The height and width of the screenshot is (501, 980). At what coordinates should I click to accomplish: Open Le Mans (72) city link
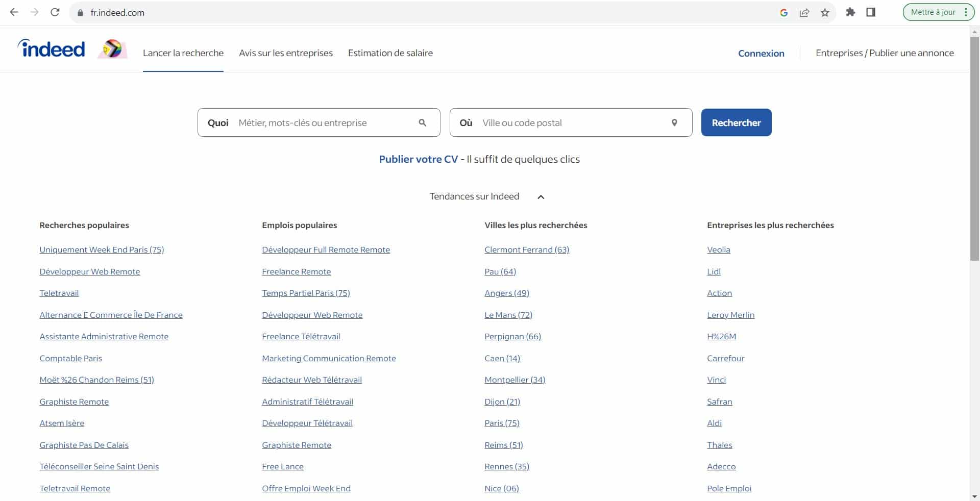click(x=508, y=315)
